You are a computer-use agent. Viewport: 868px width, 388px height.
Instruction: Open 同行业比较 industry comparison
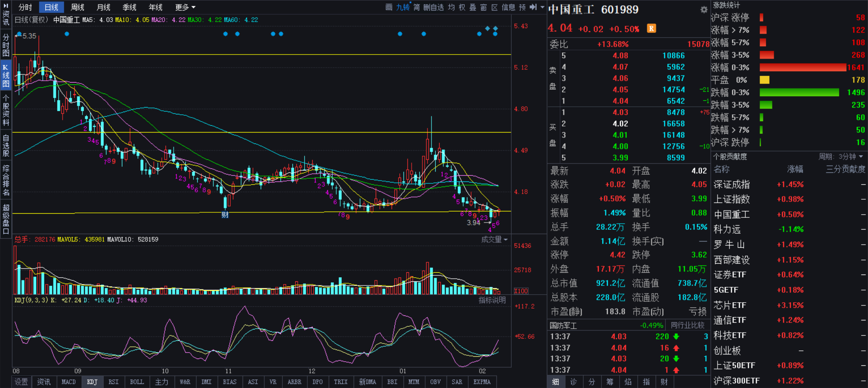coord(687,325)
